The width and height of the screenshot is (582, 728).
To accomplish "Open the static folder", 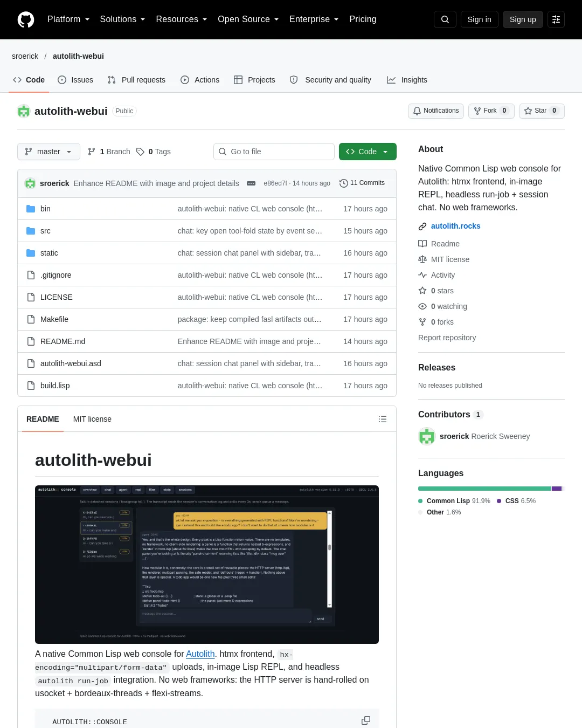I will [49, 253].
